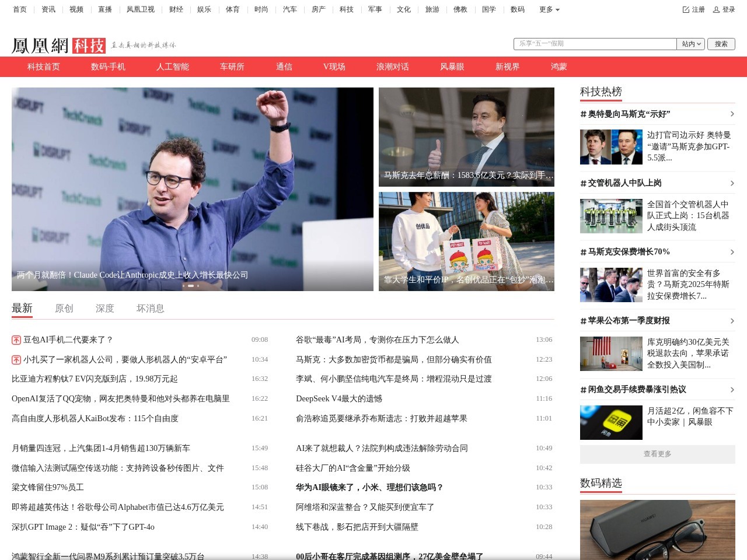Open article 梁文锋留住97%员工
Viewport: 747px width, 560px height.
(x=48, y=488)
